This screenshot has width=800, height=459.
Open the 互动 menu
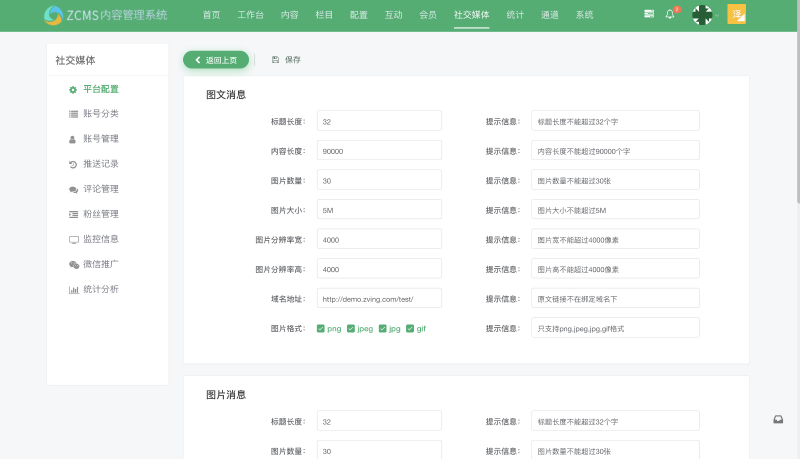point(393,15)
